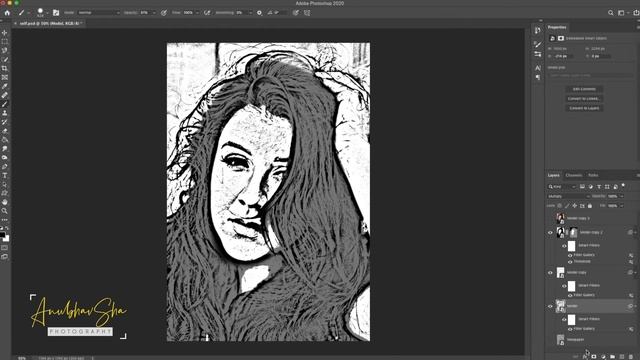Open the Layers panel Opacity dropdown arrow
640x360 pixels.
622,196
